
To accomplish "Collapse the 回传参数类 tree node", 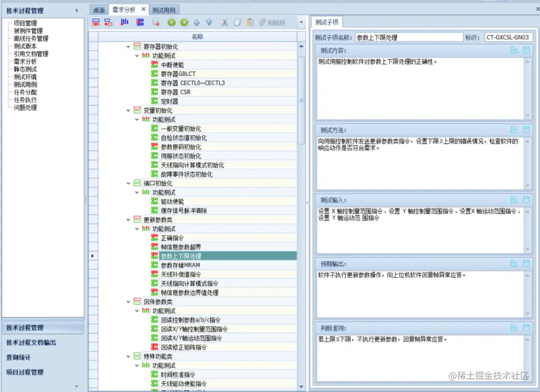I will (x=128, y=302).
